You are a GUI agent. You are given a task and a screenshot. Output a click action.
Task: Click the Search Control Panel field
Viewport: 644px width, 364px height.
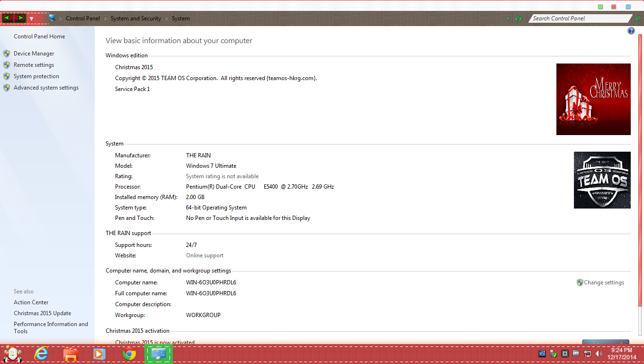point(581,18)
